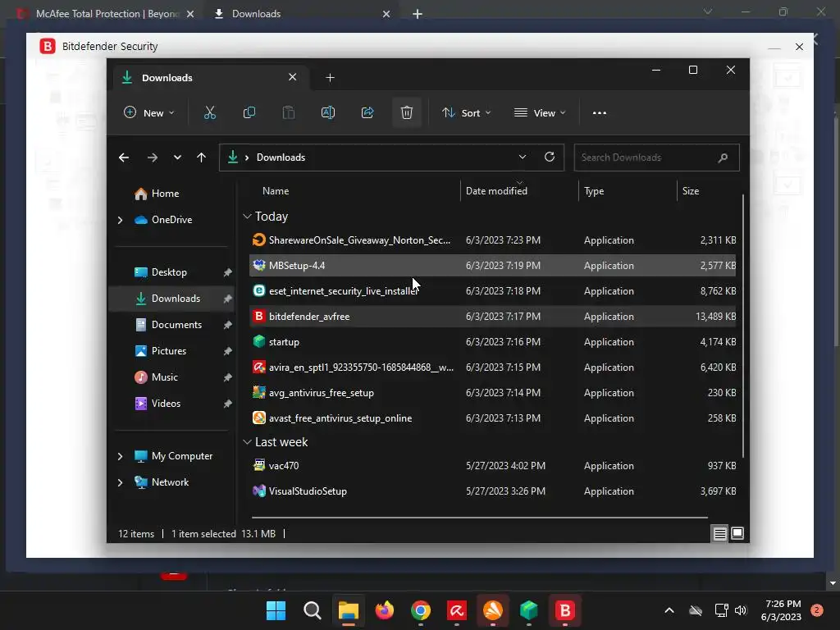Switch to Downloads browser tab
This screenshot has height=630, width=840.
click(x=301, y=14)
